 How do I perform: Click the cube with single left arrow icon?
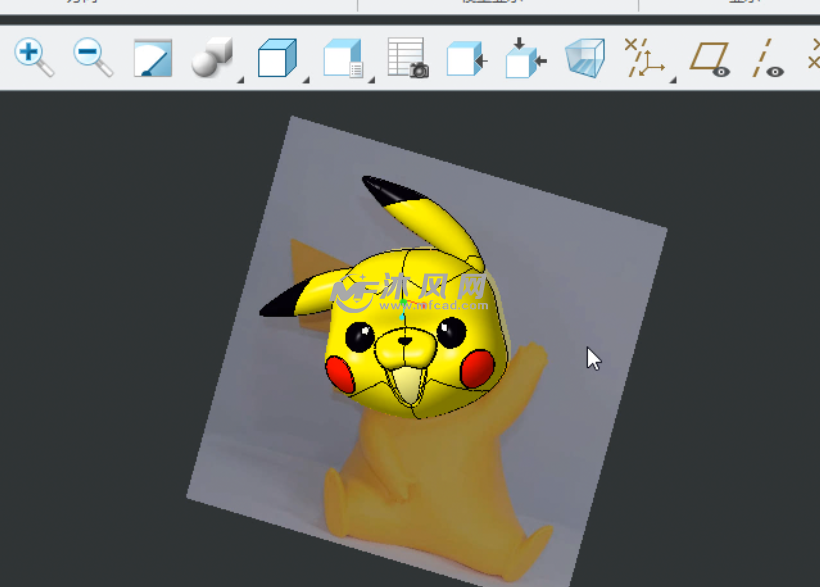point(467,59)
